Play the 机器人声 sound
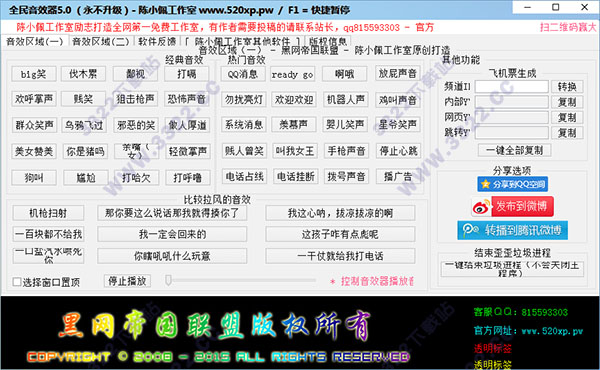Screen dimensions: 600x370 pyautogui.click(x=346, y=99)
